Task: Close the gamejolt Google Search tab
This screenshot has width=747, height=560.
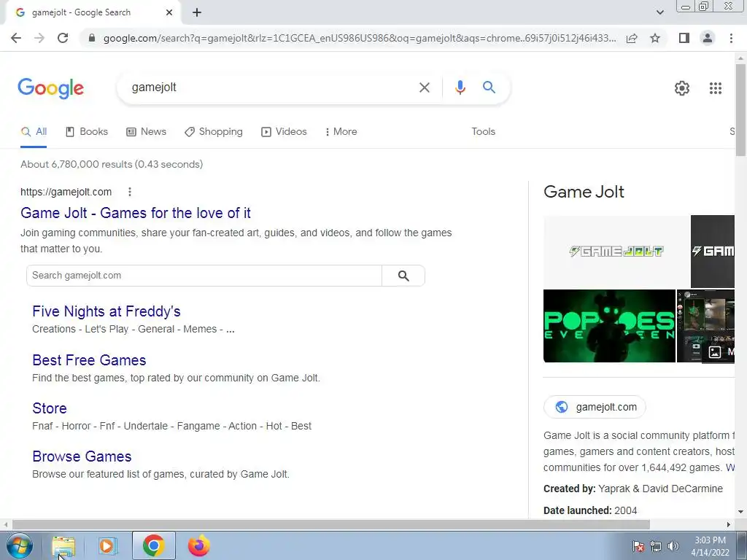Action: pos(169,12)
